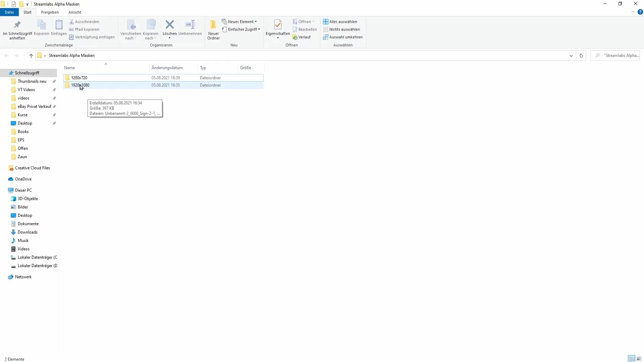Open the Kurse quick access folder
The height and width of the screenshot is (362, 644).
point(22,115)
